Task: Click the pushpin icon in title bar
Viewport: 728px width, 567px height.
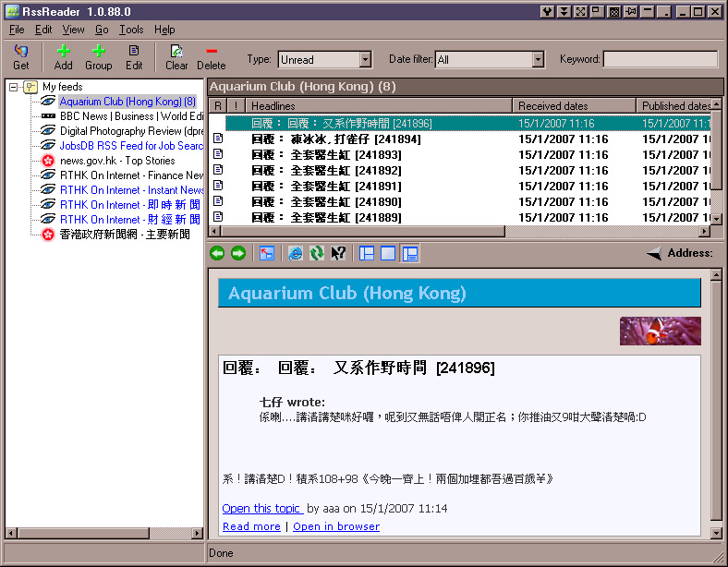Action: 631,11
